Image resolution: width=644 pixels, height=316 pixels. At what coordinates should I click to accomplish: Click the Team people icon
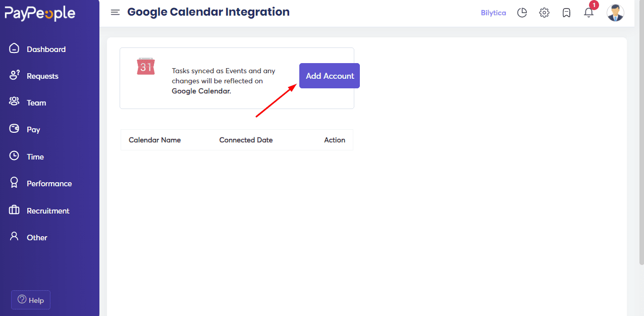tap(14, 102)
